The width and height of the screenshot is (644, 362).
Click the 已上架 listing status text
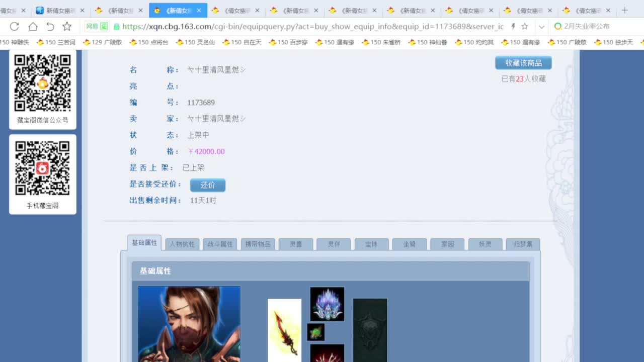(193, 168)
